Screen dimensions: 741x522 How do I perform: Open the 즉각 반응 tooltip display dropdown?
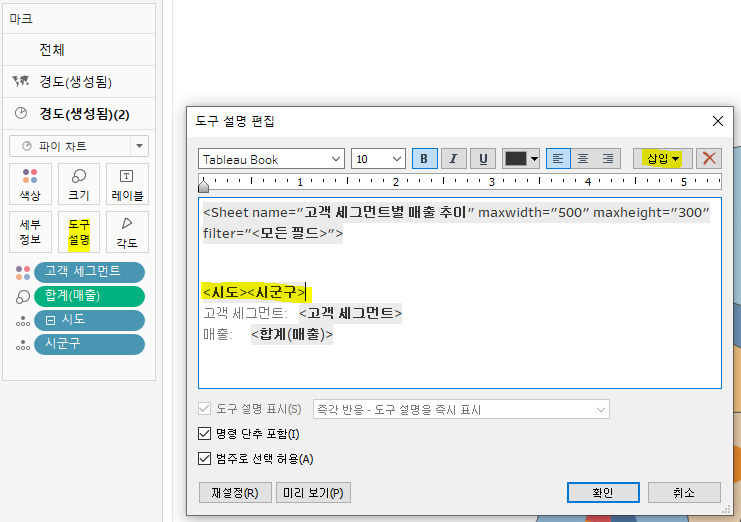(461, 410)
